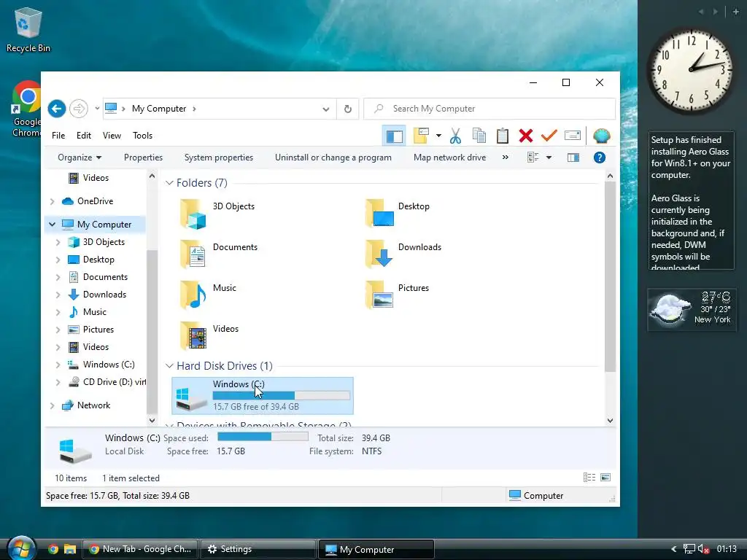Expand the OneDrive tree node
Image resolution: width=747 pixels, height=560 pixels.
[x=52, y=201]
